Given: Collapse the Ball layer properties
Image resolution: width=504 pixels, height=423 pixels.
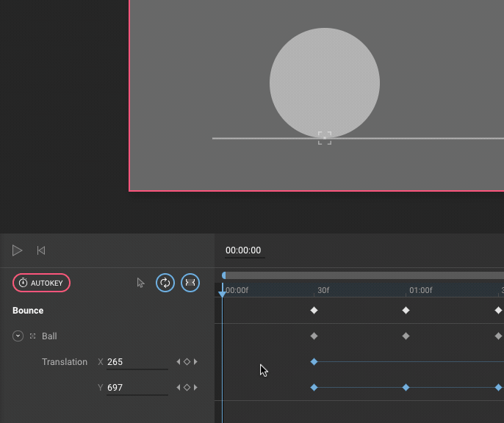Looking at the screenshot, I should coord(18,336).
